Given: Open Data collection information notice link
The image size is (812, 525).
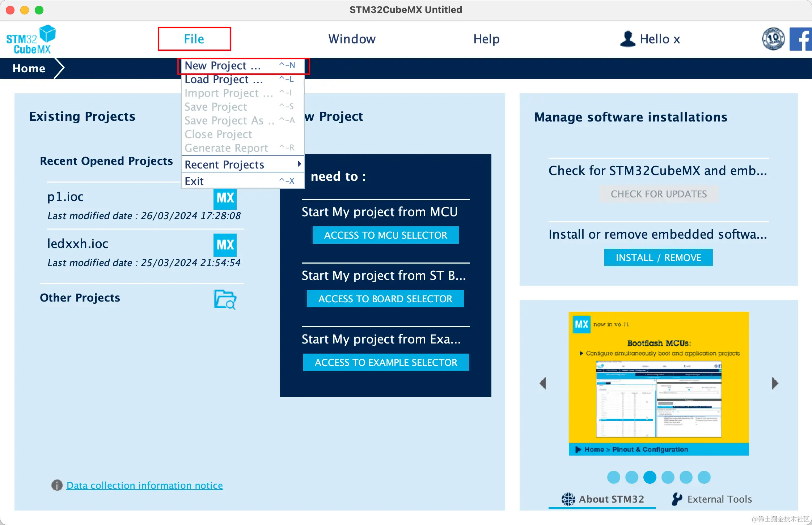Looking at the screenshot, I should click(145, 485).
